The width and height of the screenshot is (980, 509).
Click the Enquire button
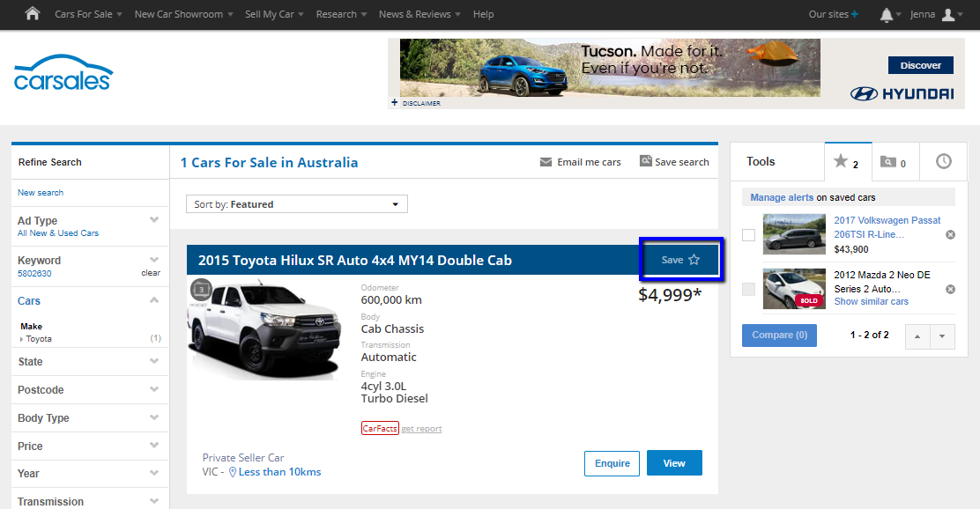[x=612, y=463]
